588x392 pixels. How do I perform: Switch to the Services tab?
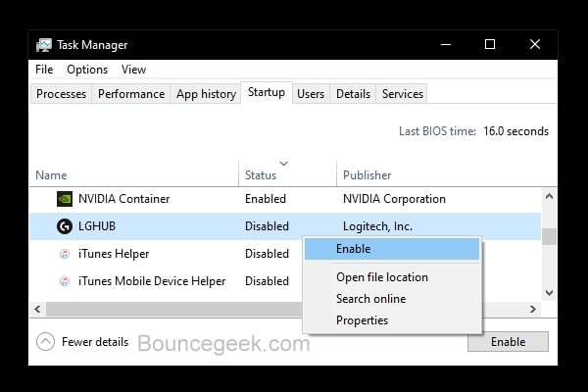pos(403,94)
